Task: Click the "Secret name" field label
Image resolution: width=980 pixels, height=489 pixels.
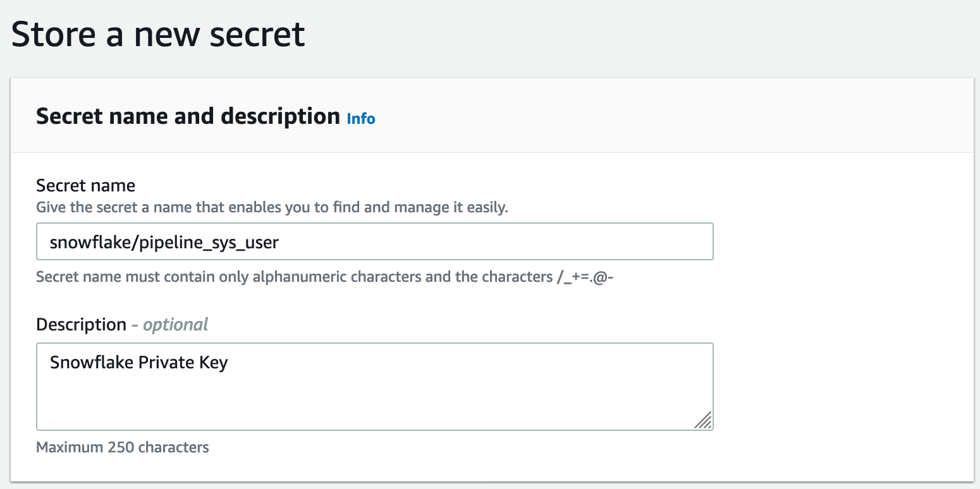Action: pyautogui.click(x=86, y=186)
